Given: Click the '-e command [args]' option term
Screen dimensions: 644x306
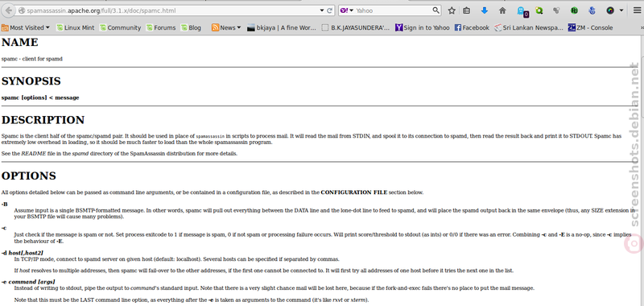Looking at the screenshot, I should pos(28,282).
